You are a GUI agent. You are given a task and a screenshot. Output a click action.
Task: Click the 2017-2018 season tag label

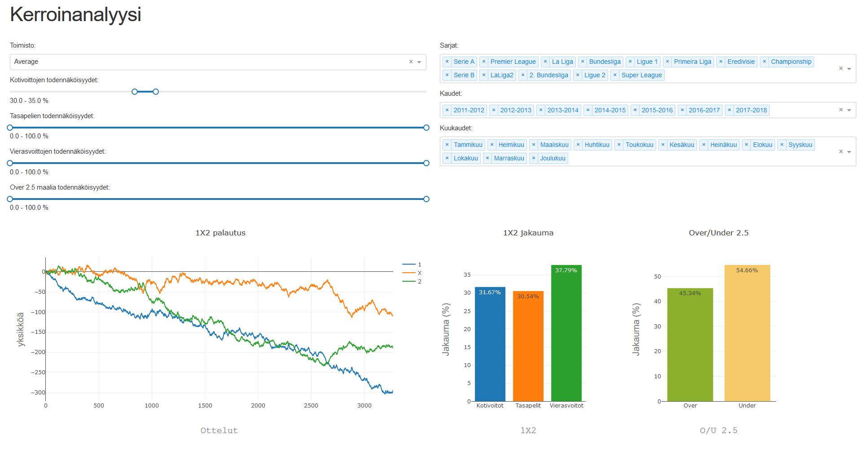[751, 110]
